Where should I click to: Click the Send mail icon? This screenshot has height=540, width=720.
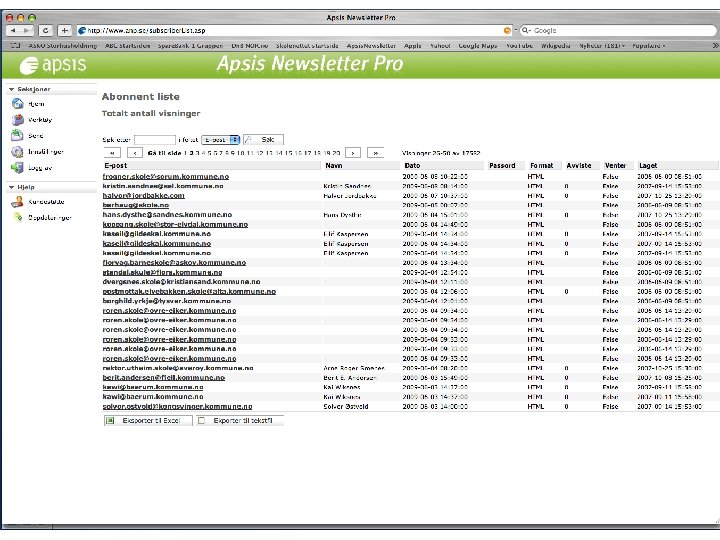tap(17, 135)
